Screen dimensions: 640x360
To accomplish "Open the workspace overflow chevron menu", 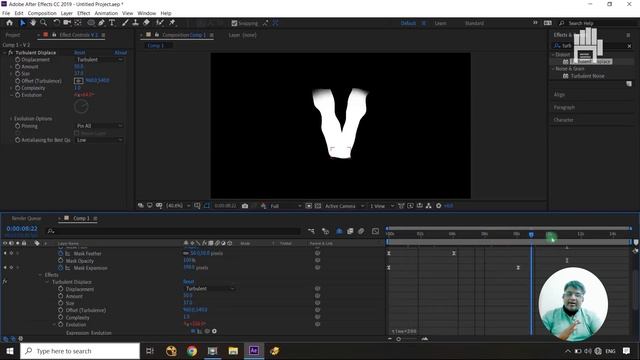I will (535, 23).
